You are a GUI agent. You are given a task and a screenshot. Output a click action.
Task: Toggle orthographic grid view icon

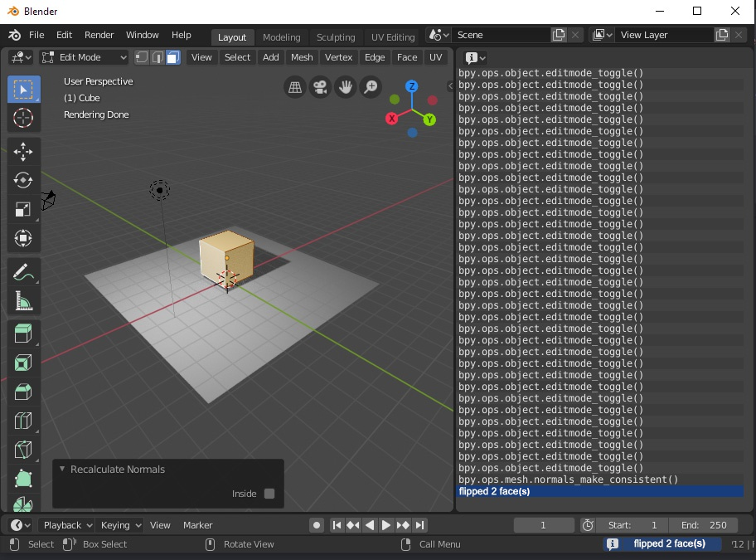point(294,87)
